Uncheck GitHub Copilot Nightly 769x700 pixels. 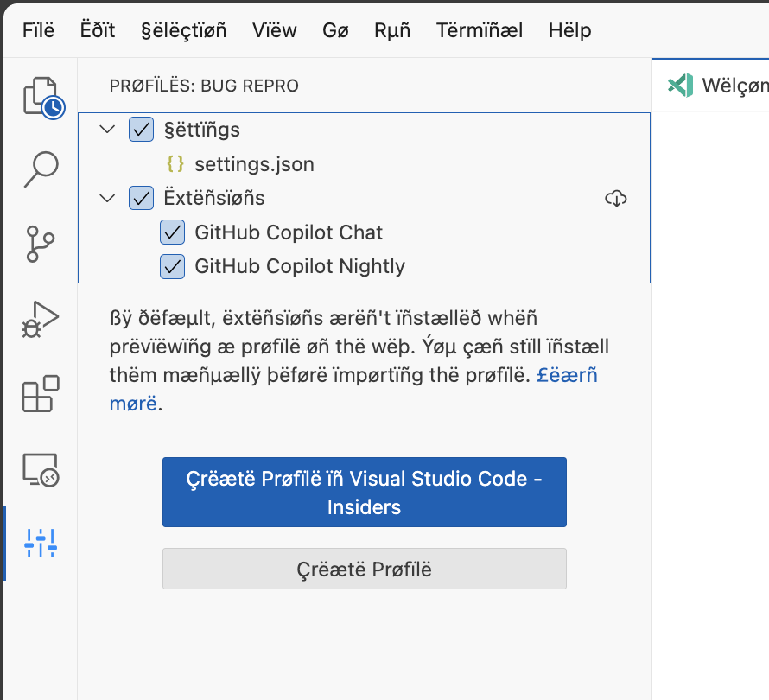pyautogui.click(x=172, y=266)
